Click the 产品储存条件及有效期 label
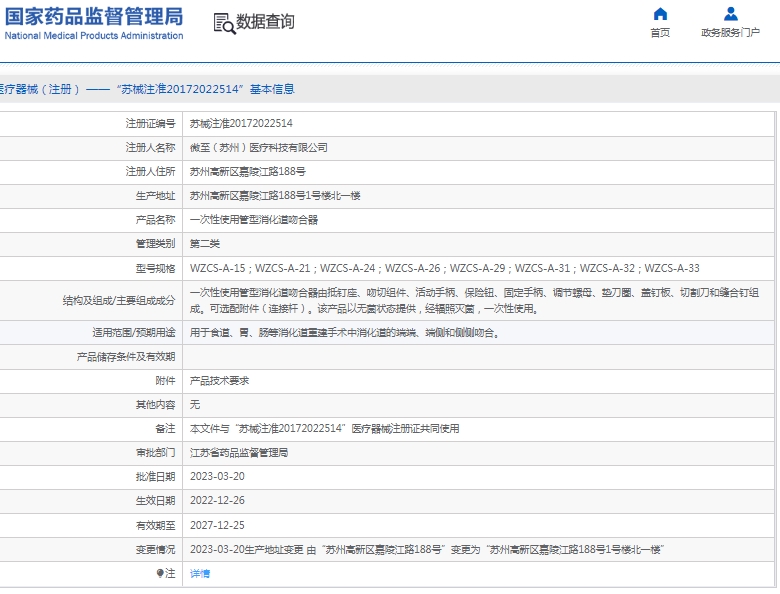780x594 pixels. click(x=126, y=357)
